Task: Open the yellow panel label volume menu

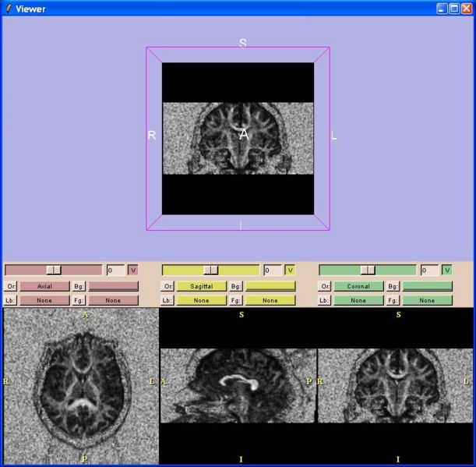Action: pos(201,300)
